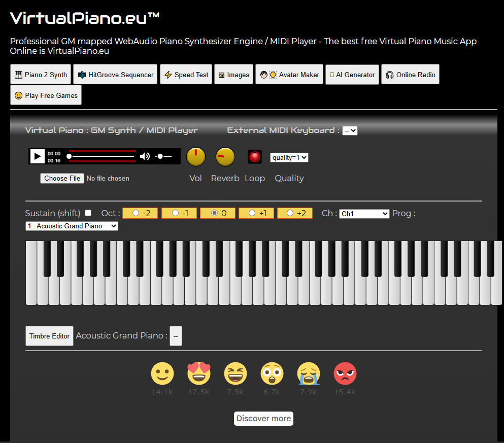Click the Choose File button
Screen dimensions: 504x443
(62, 178)
